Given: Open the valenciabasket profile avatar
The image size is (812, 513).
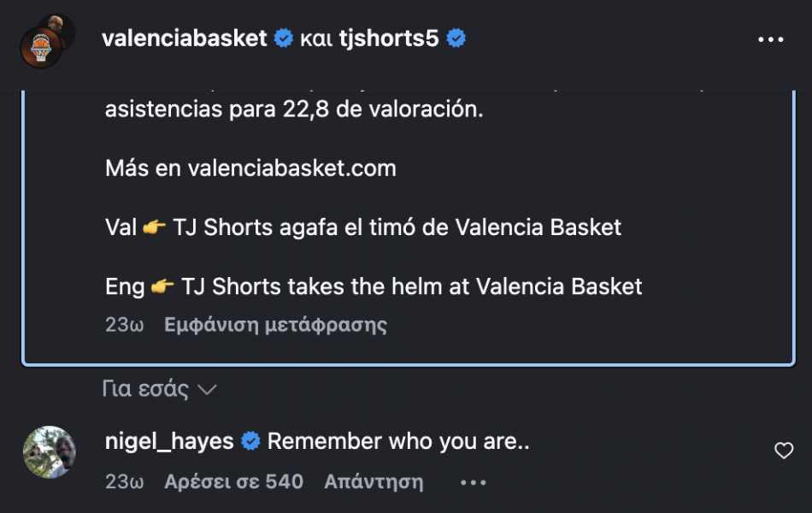Looking at the screenshot, I should (43, 45).
